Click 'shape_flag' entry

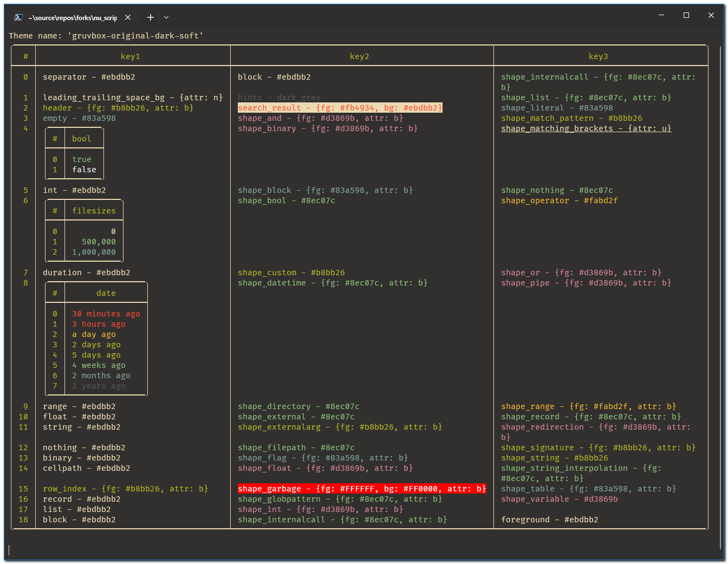point(323,458)
